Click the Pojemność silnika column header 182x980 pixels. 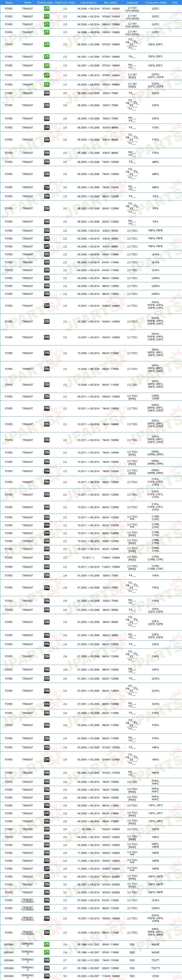click(65, 2)
